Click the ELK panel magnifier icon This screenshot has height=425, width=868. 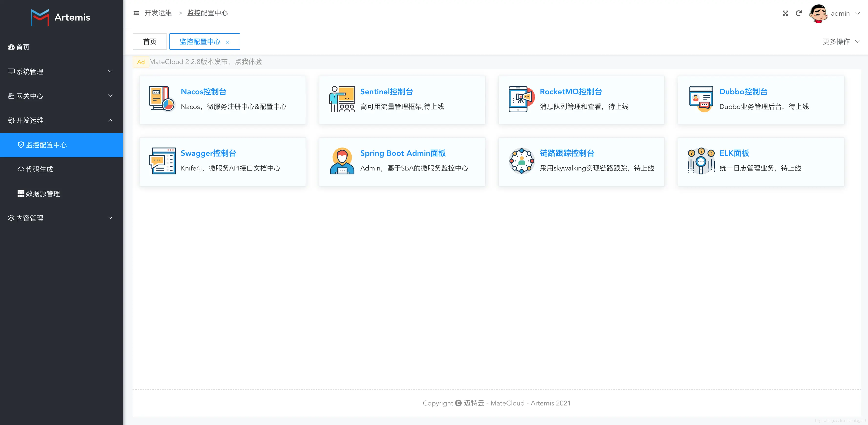[x=701, y=161]
